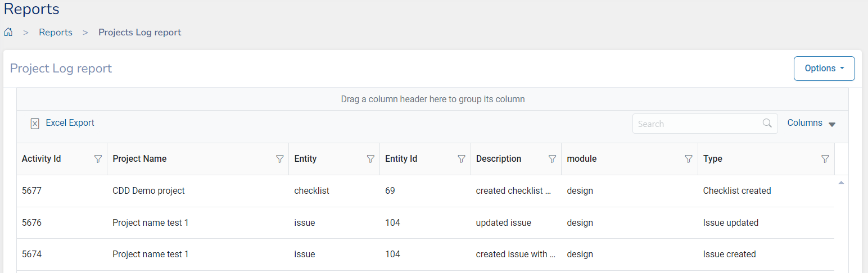Export the report with Excel Export
Viewport: 868px width, 273px height.
click(62, 123)
